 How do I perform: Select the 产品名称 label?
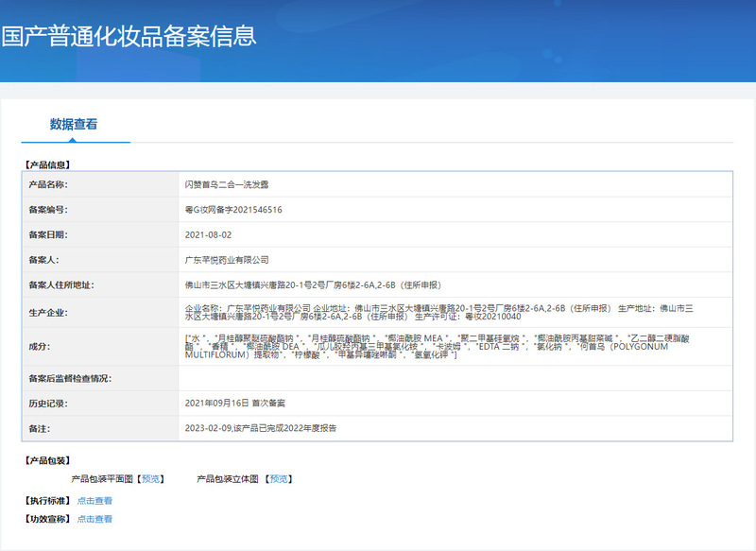(x=48, y=184)
